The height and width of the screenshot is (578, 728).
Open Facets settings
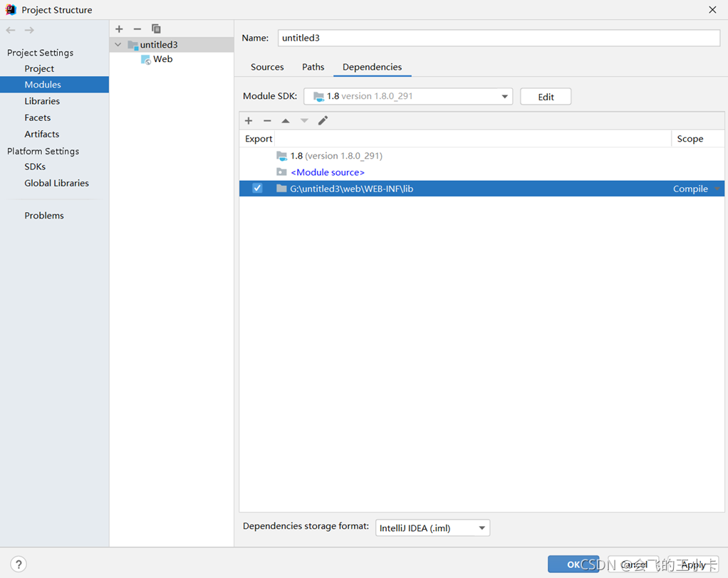[x=38, y=117]
